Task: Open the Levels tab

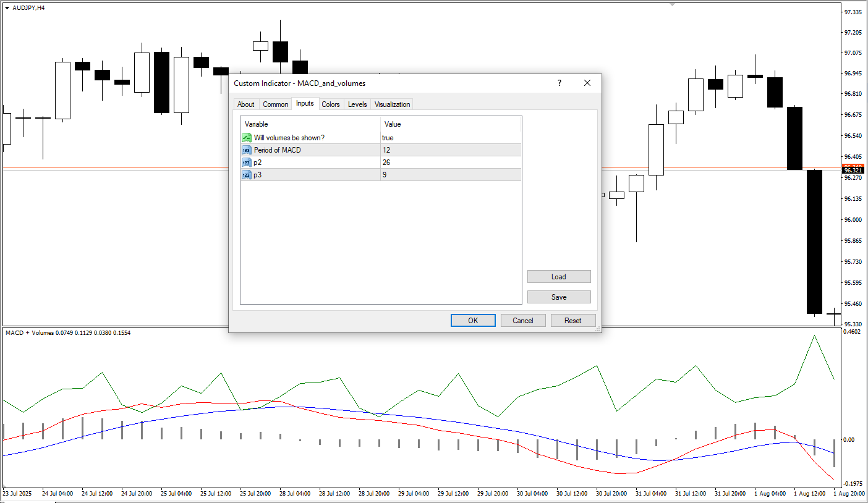Action: (x=357, y=104)
